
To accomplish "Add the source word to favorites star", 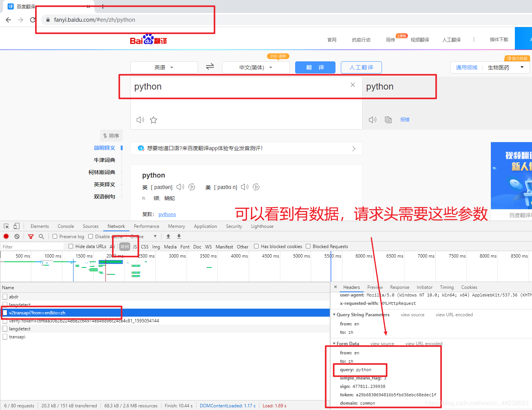I will pyautogui.click(x=153, y=120).
